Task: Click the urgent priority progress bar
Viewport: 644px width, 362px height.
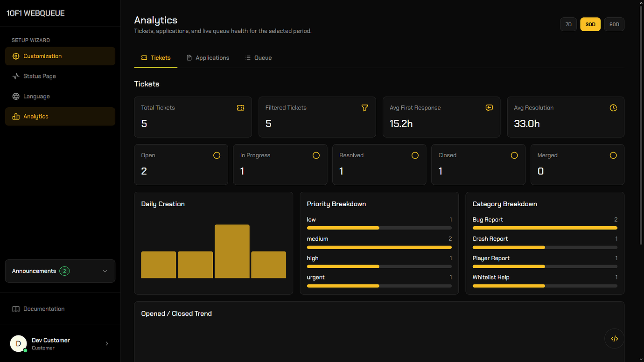Action: tap(379, 286)
